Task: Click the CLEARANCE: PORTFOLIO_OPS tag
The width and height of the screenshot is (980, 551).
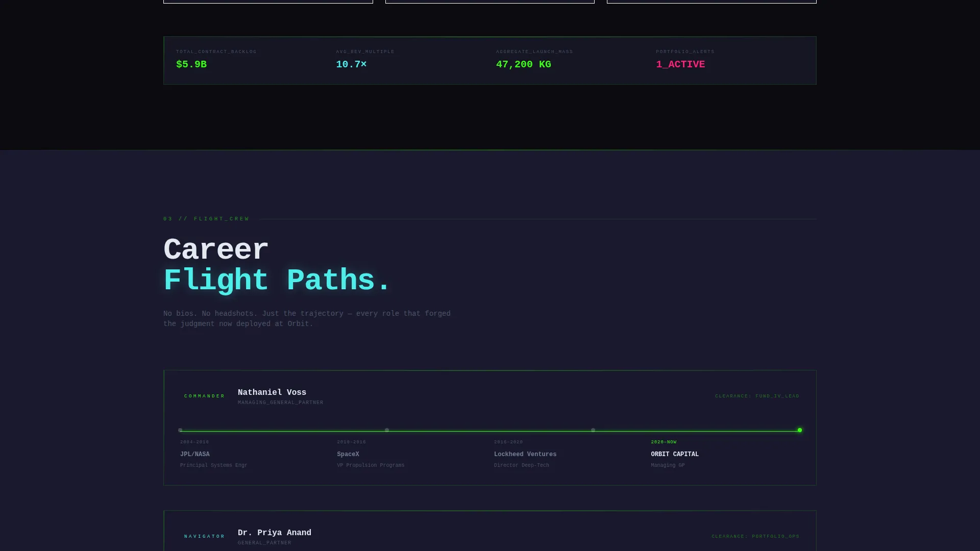Action: [756, 536]
